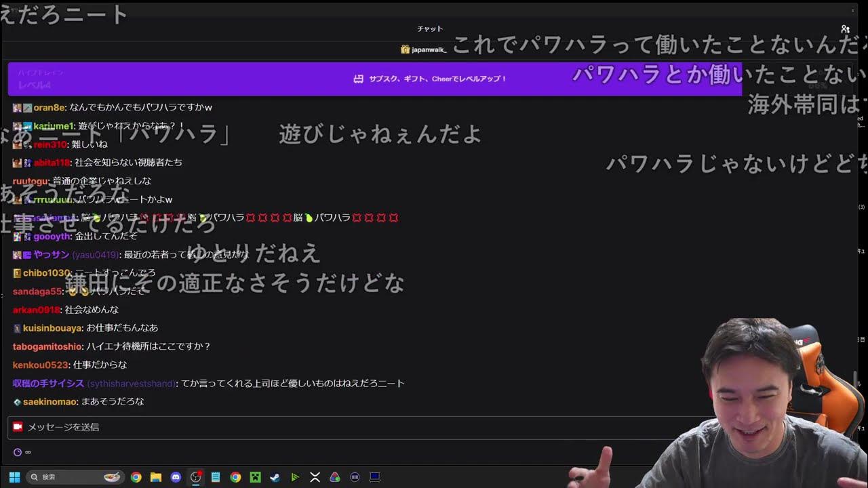Click username oran8e in chat
This screenshot has width=868, height=488.
pos(49,107)
